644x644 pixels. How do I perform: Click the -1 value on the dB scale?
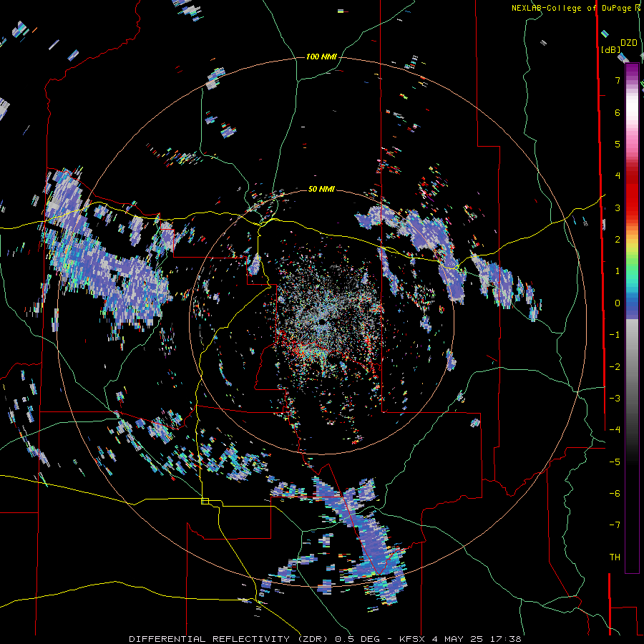[x=615, y=335]
